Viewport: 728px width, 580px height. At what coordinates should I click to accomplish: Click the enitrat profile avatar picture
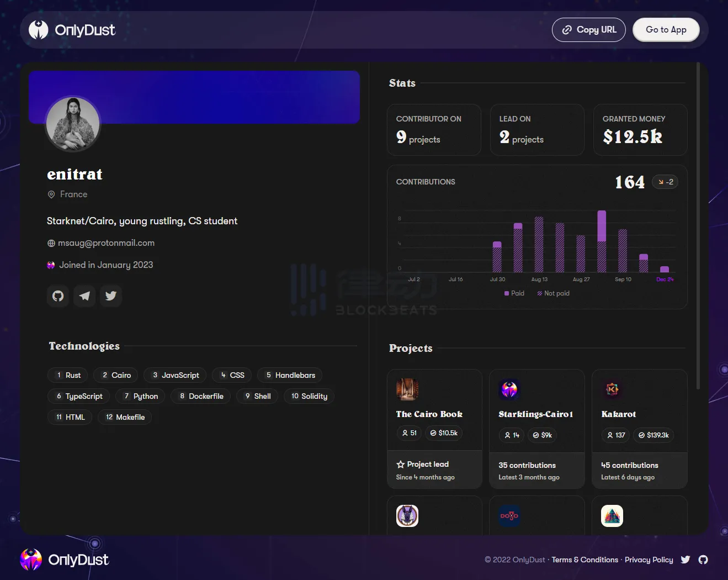[x=73, y=124]
